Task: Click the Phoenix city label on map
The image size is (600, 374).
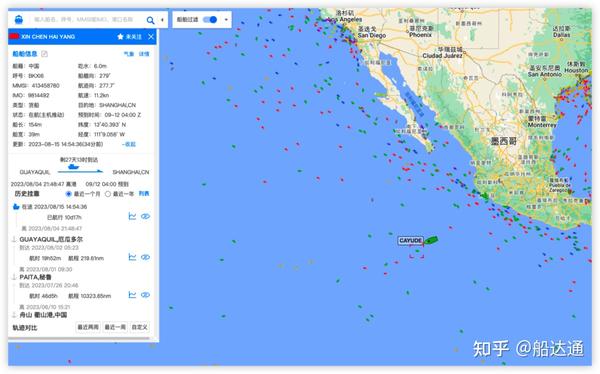Action: (x=420, y=35)
